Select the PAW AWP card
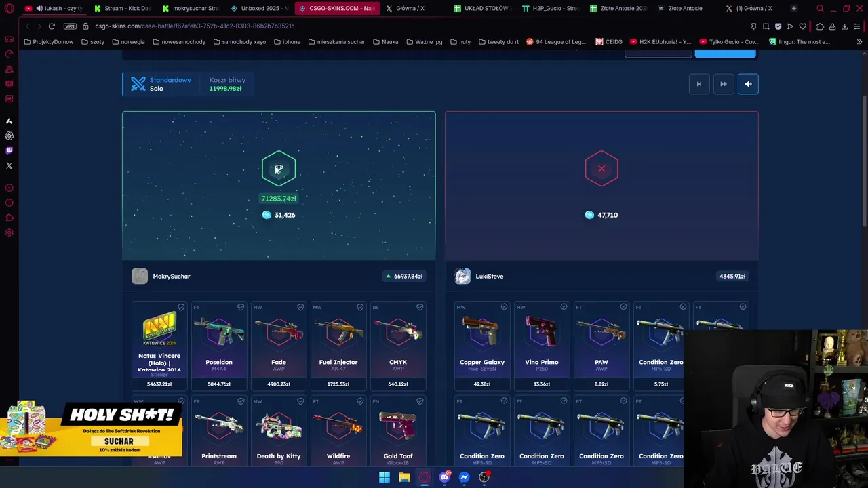Viewport: 868px width, 488px height. click(x=601, y=346)
